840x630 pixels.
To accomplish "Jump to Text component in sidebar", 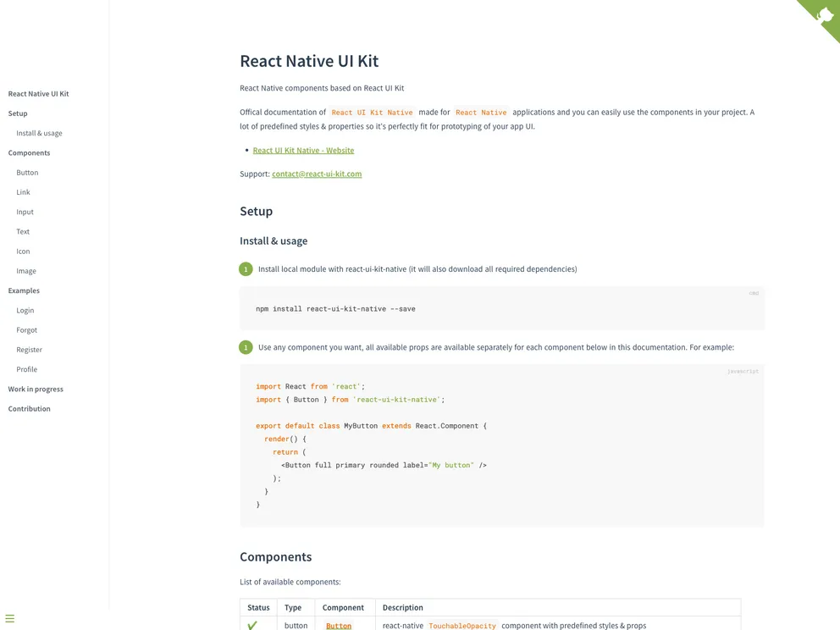I will [x=23, y=231].
